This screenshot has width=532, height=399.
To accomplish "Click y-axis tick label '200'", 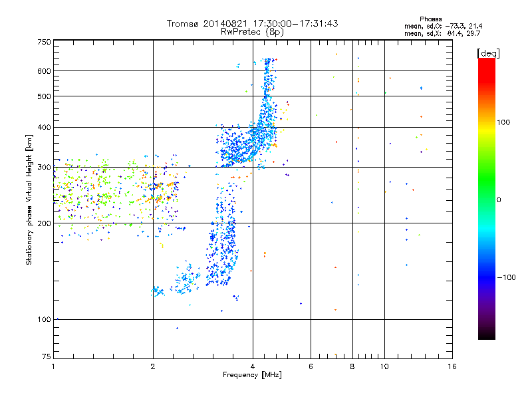I will pyautogui.click(x=44, y=223).
